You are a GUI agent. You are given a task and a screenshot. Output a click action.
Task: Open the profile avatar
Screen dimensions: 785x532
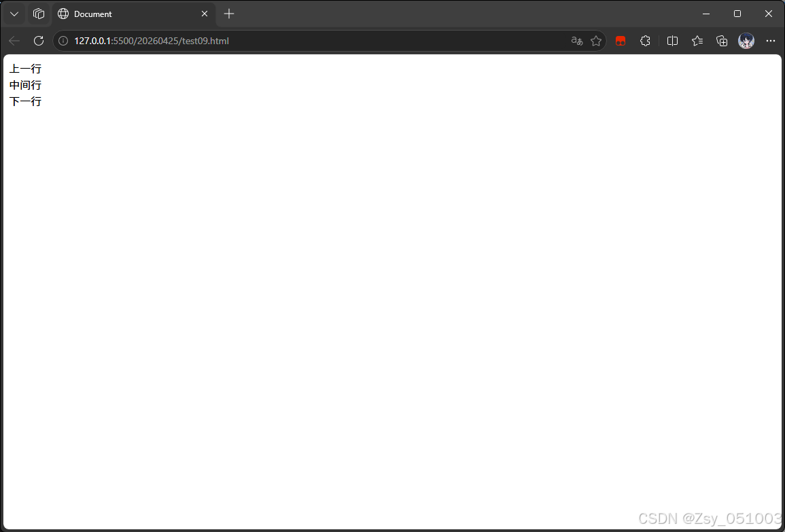(x=746, y=41)
